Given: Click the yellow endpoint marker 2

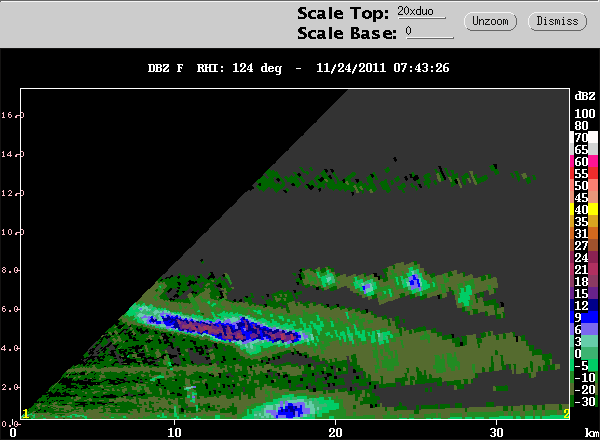Looking at the screenshot, I should (x=566, y=414).
